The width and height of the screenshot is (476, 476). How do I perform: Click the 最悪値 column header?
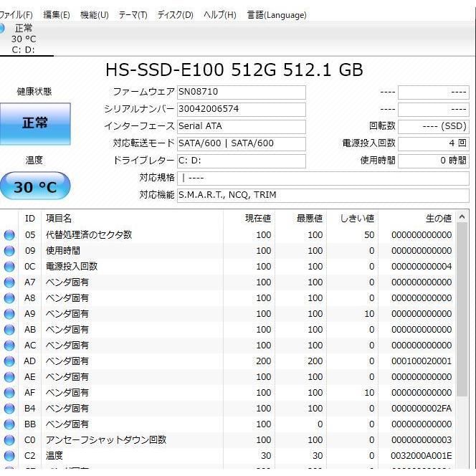coord(301,218)
